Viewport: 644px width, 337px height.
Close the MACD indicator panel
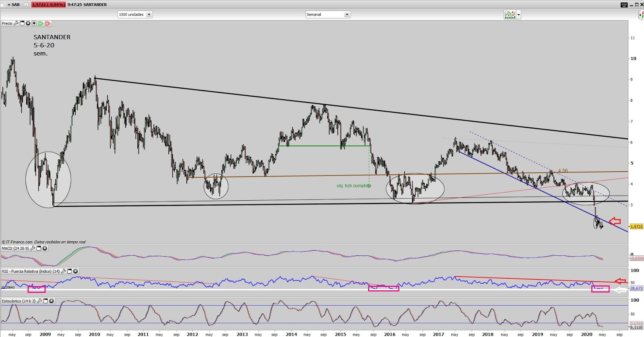tap(45, 248)
